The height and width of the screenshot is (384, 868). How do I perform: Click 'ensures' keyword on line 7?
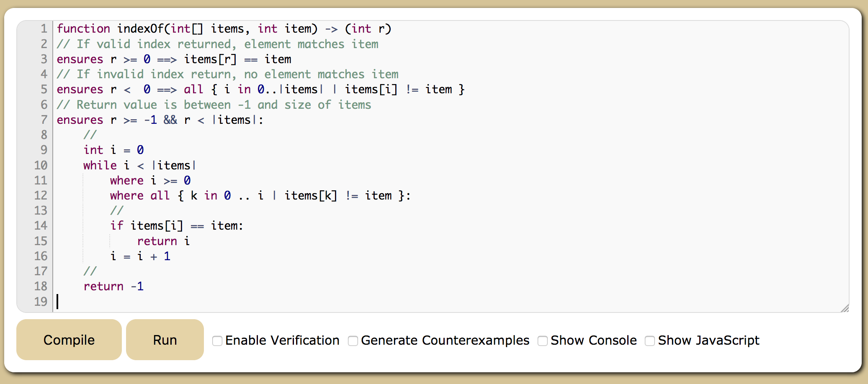pos(80,120)
